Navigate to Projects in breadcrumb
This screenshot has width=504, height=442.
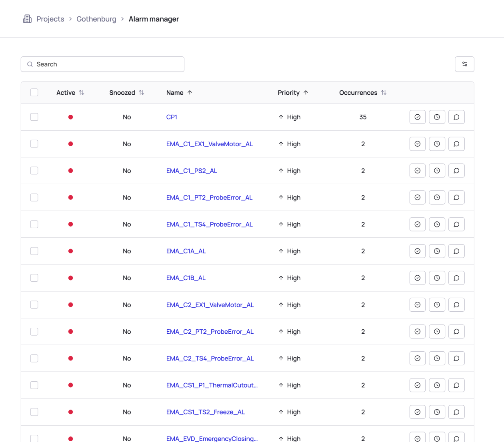click(50, 19)
